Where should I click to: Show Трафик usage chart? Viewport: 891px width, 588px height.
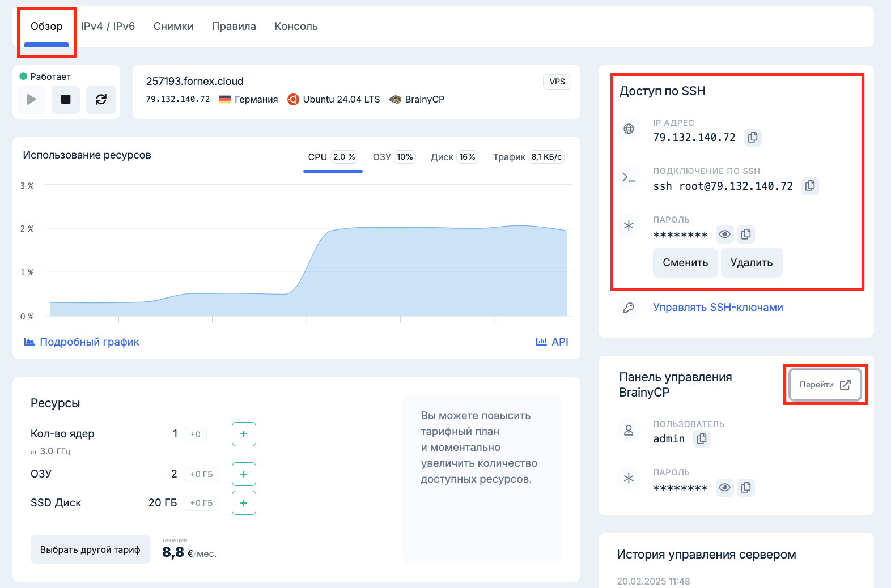pos(528,157)
